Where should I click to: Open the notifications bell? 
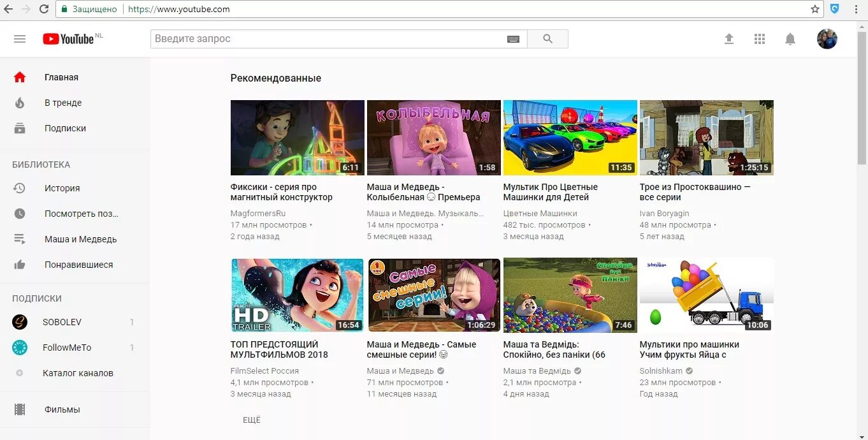point(790,39)
